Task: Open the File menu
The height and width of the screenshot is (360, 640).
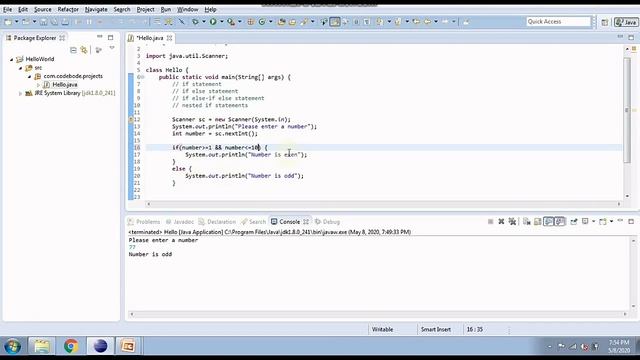Action: [7, 9]
